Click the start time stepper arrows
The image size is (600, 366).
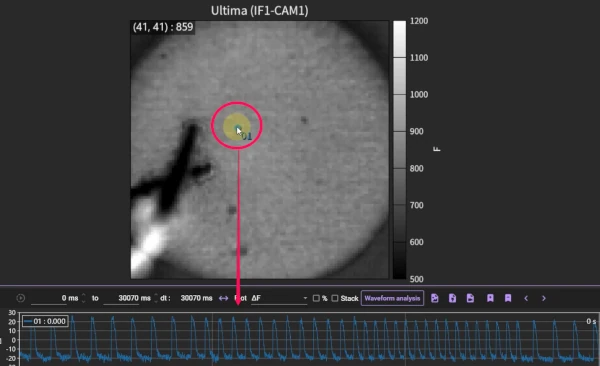pos(83,298)
